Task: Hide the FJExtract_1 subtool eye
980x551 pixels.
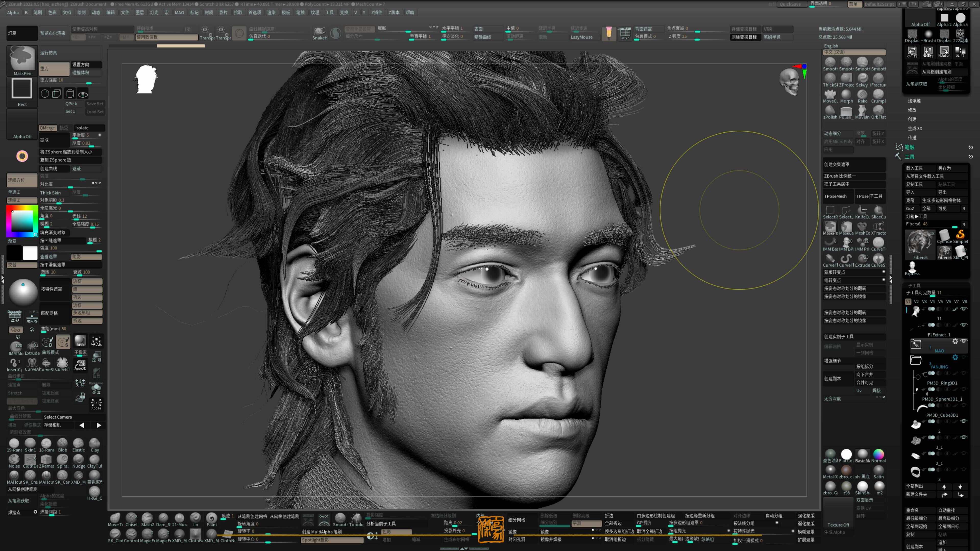Action: click(x=964, y=325)
